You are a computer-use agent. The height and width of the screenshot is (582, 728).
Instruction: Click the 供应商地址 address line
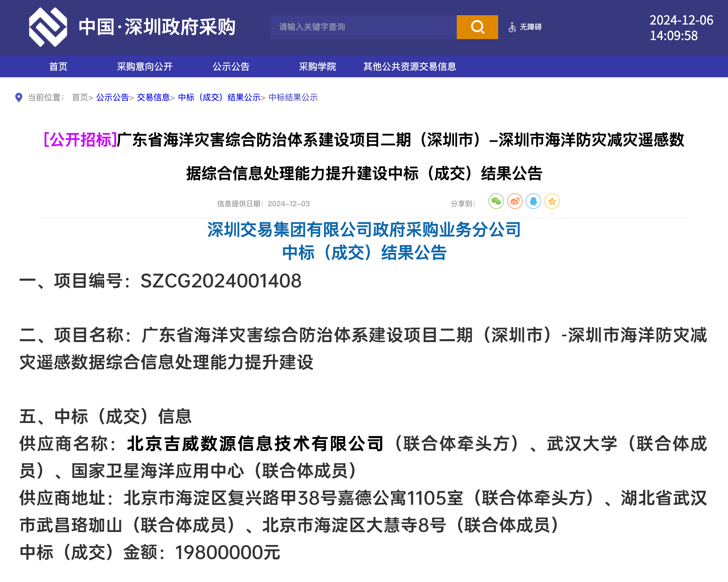(x=363, y=512)
